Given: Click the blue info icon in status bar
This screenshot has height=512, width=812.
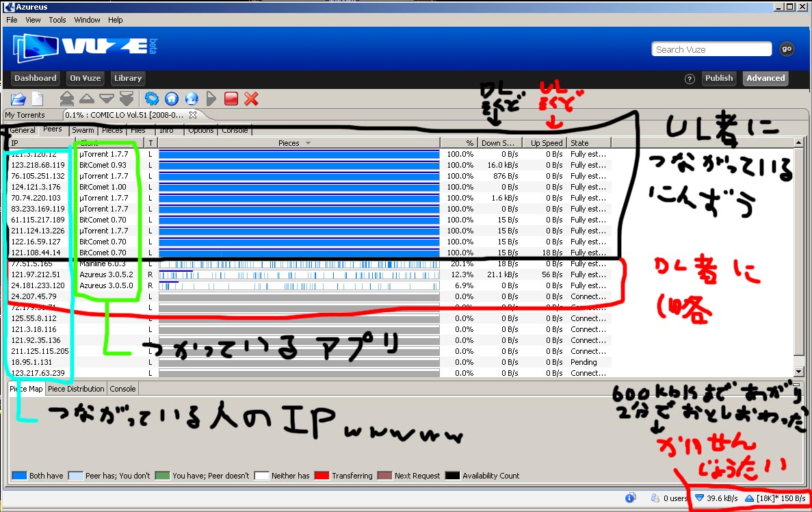Looking at the screenshot, I should (630, 498).
